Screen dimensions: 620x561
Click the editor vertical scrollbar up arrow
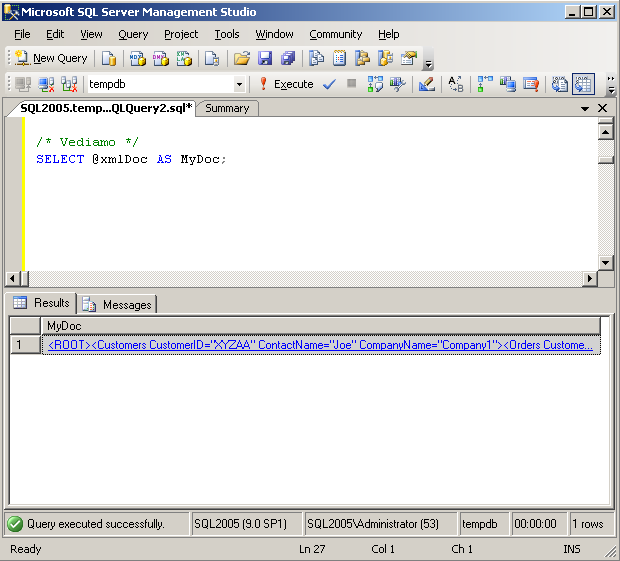pos(605,132)
